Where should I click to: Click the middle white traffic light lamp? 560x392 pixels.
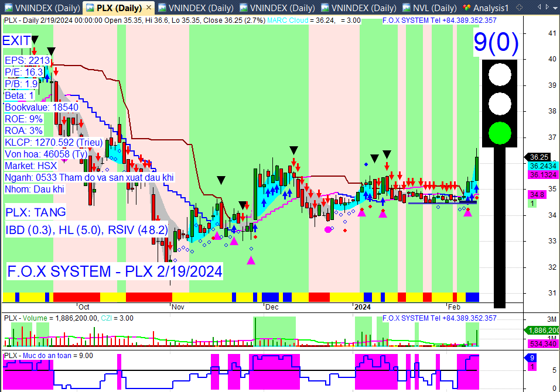[500, 104]
